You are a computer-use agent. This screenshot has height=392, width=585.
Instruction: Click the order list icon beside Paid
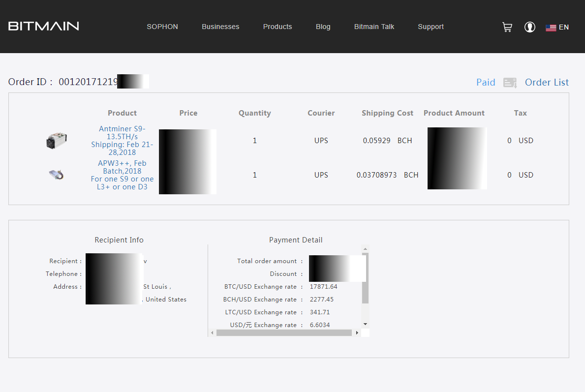pyautogui.click(x=510, y=83)
